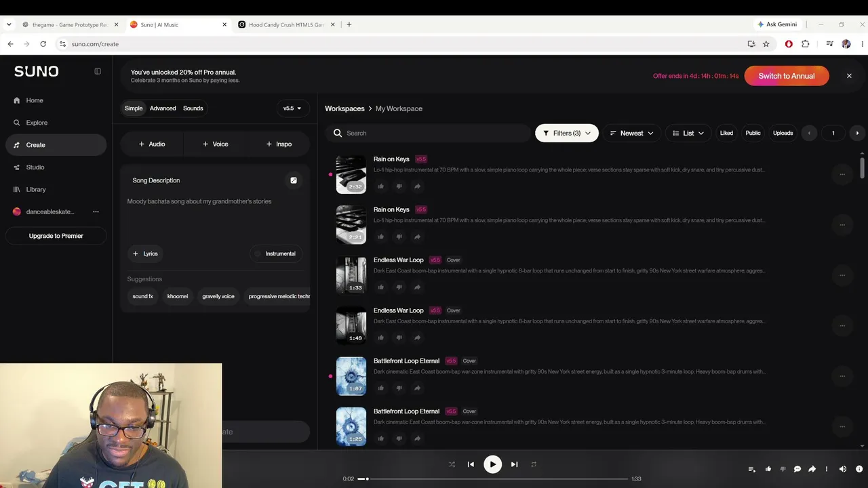Screen dimensions: 868x488
Task: Open the v5.5 model version dropdown
Action: 292,108
